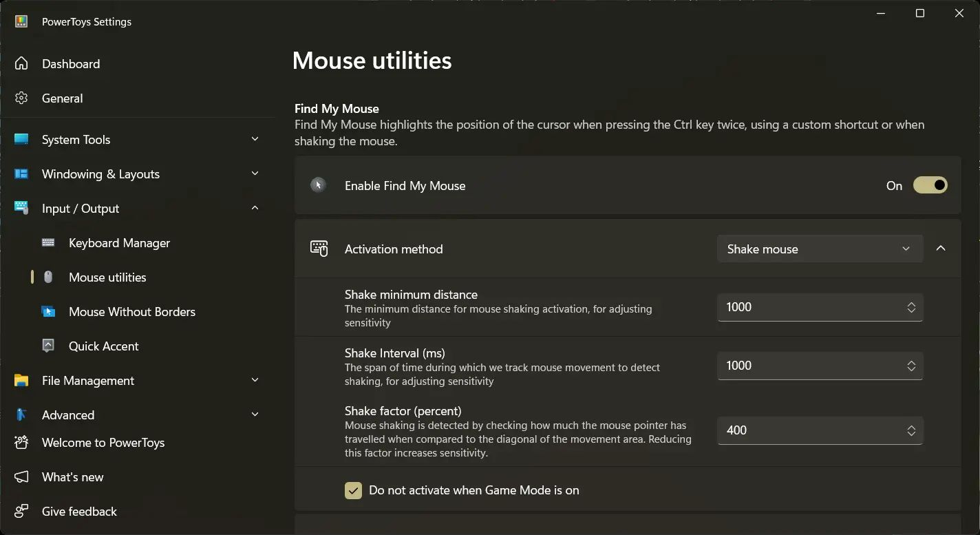Expand the File Management group

[x=138, y=380]
